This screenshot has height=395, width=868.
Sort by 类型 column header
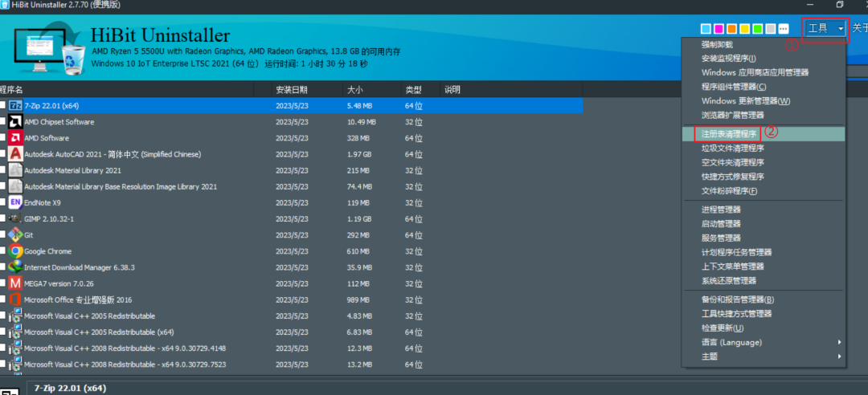(420, 90)
